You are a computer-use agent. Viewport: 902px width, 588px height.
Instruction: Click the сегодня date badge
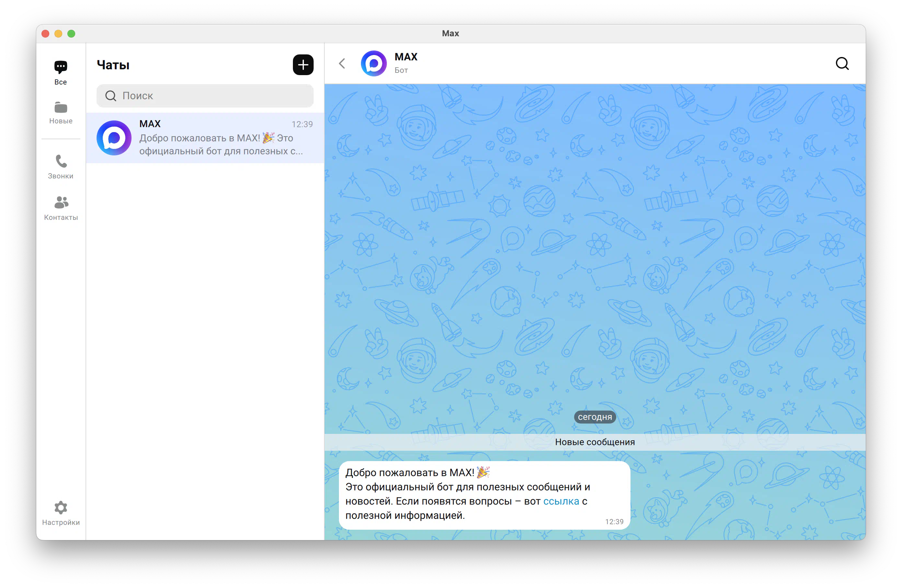coord(594,417)
